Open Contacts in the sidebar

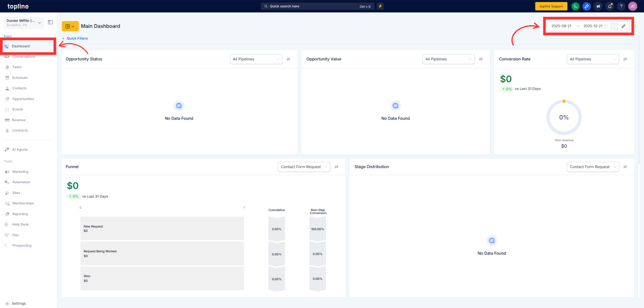[x=19, y=88]
